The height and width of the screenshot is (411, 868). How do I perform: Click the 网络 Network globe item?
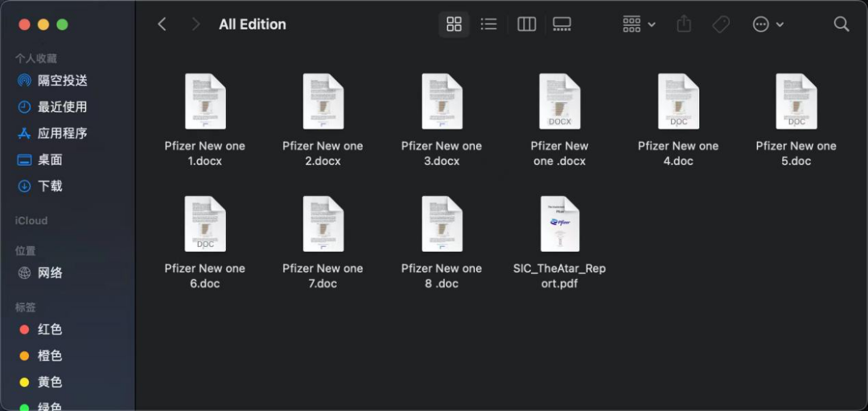(x=50, y=273)
